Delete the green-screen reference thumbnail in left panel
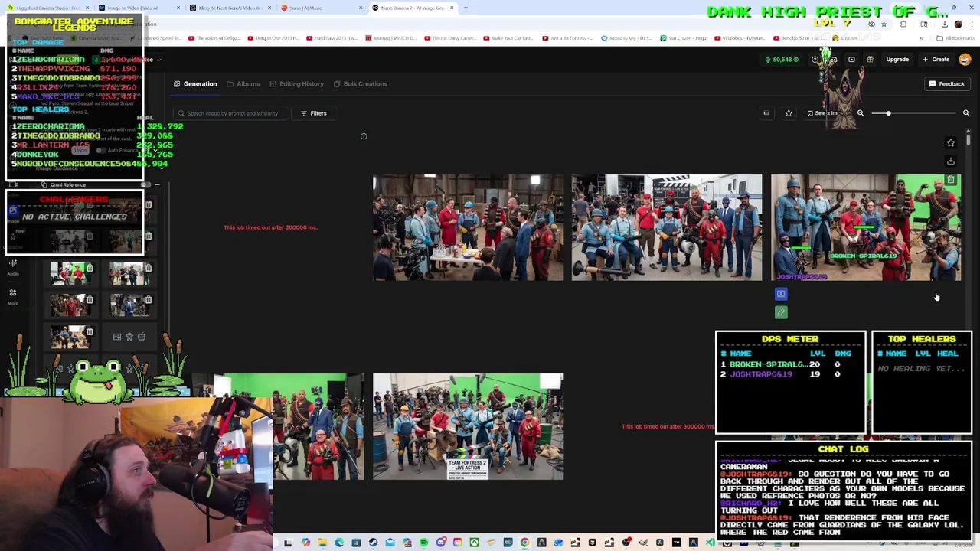This screenshot has height=551, width=980. tap(90, 268)
